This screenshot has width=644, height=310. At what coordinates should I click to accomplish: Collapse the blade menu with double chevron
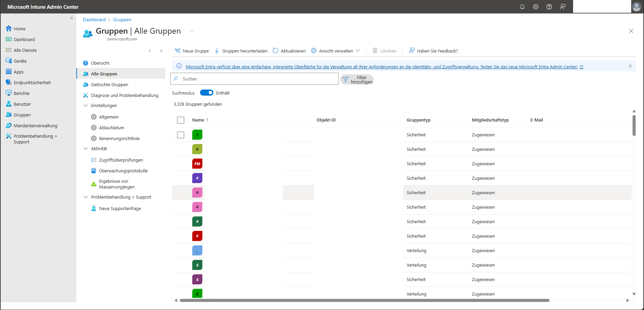(161, 51)
